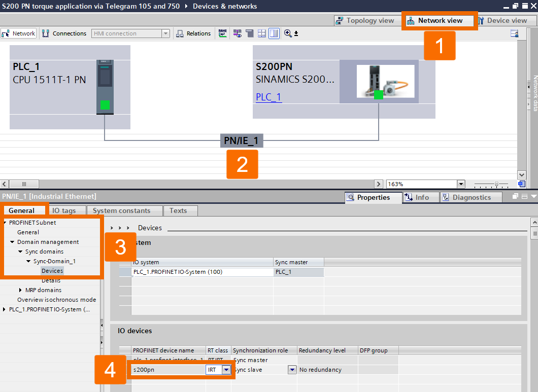538x392 pixels.
Task: Click the zoom slider handle
Action: point(496,184)
